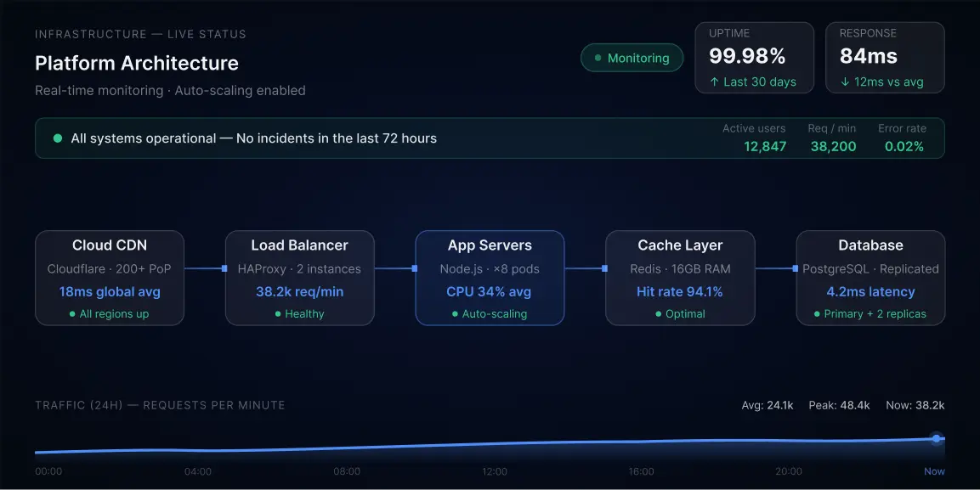Click the green dot beside Primary + 2 replicas

pyautogui.click(x=817, y=314)
